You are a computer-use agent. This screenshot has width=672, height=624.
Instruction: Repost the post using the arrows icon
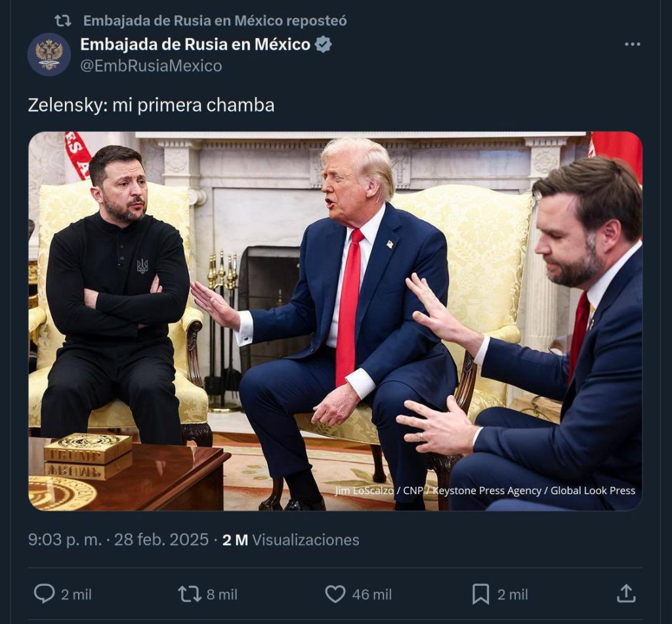pos(190,594)
